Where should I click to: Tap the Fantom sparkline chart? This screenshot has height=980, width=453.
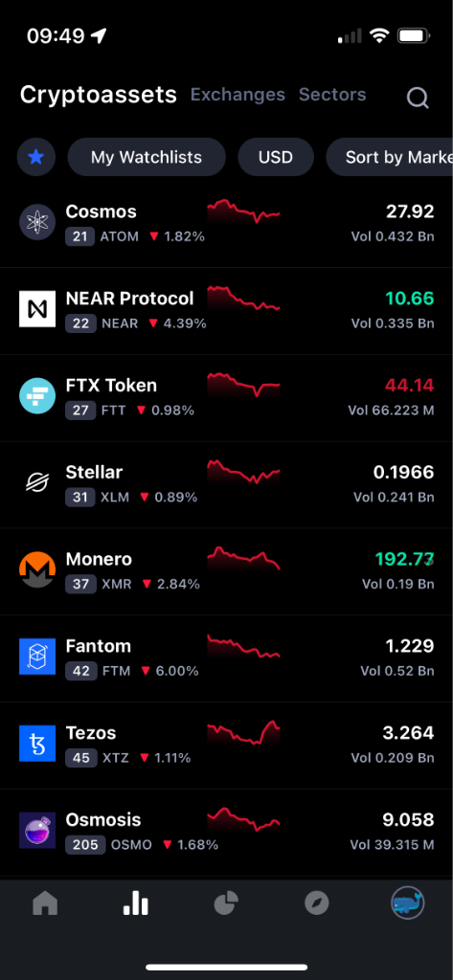(243, 646)
